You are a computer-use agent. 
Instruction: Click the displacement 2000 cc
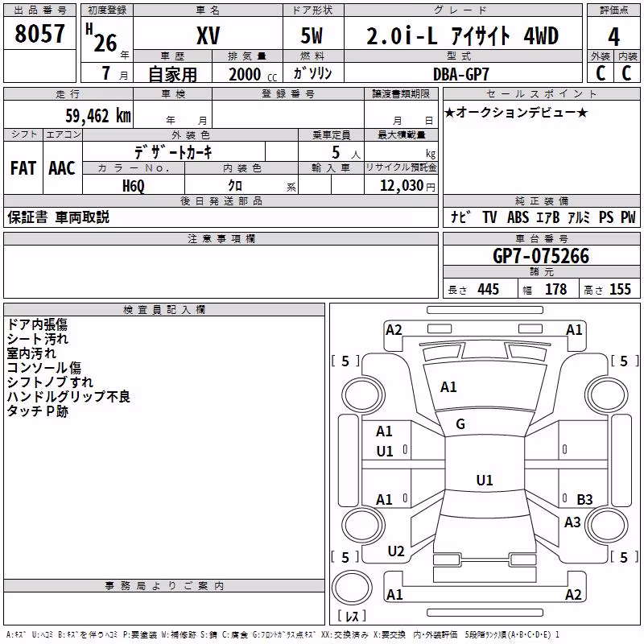(x=253, y=75)
